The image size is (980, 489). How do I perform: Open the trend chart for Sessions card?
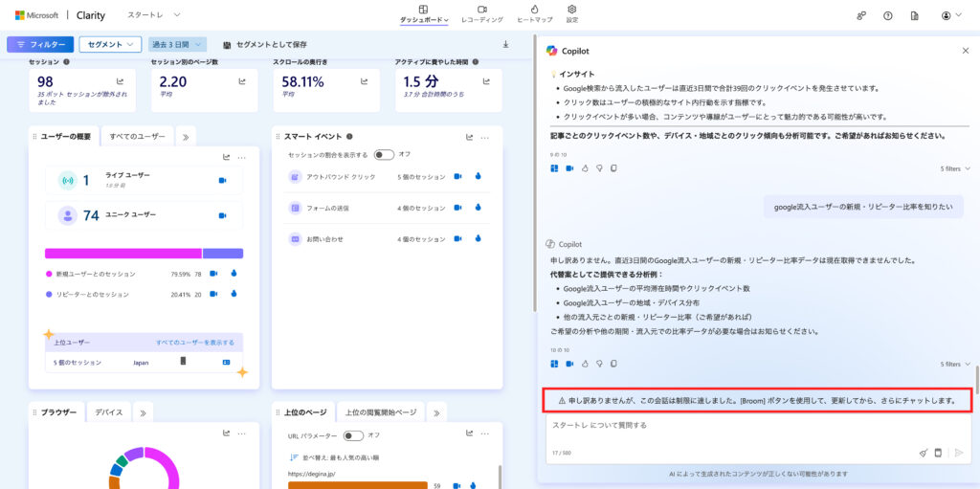[121, 82]
